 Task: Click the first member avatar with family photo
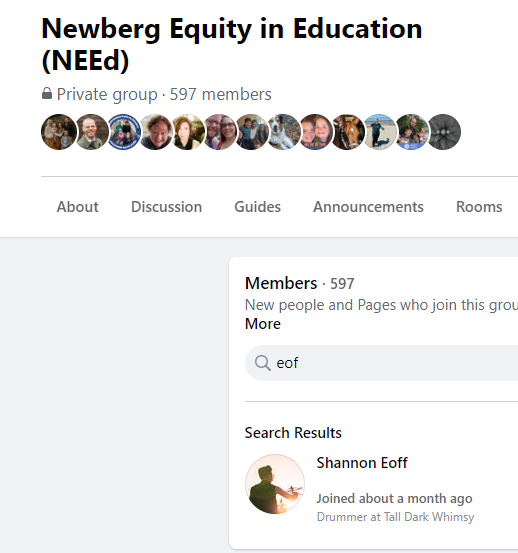pos(59,132)
